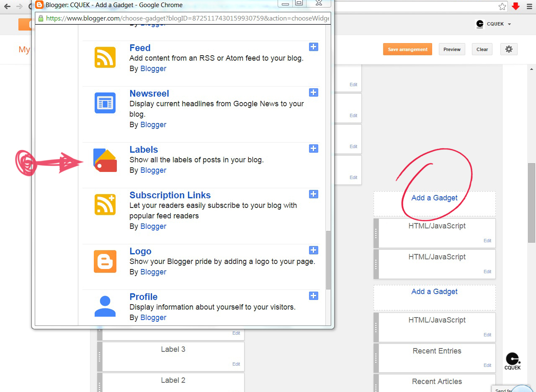Click the drag handle of the Recent Entries gadget
The height and width of the screenshot is (392, 536).
click(376, 358)
